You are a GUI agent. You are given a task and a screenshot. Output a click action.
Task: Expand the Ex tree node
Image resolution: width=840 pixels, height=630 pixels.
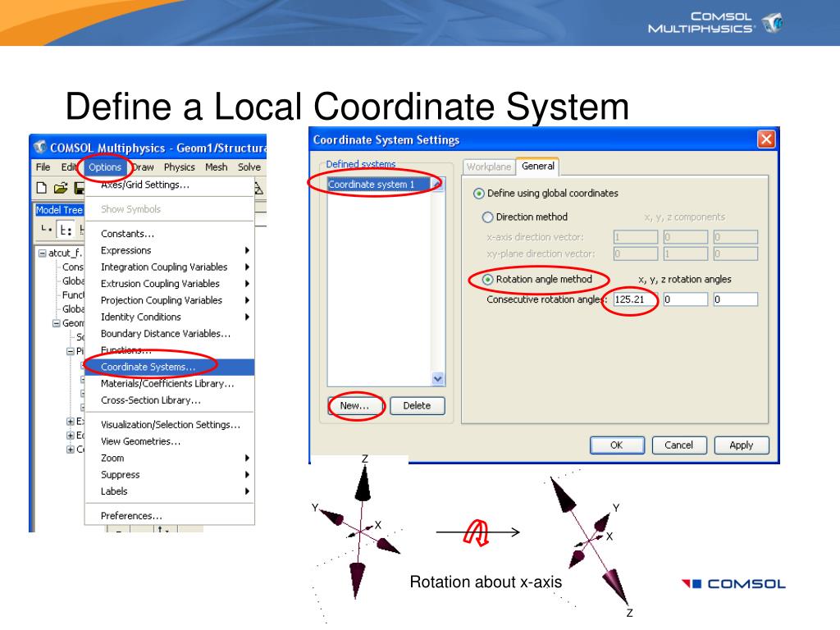click(x=70, y=421)
